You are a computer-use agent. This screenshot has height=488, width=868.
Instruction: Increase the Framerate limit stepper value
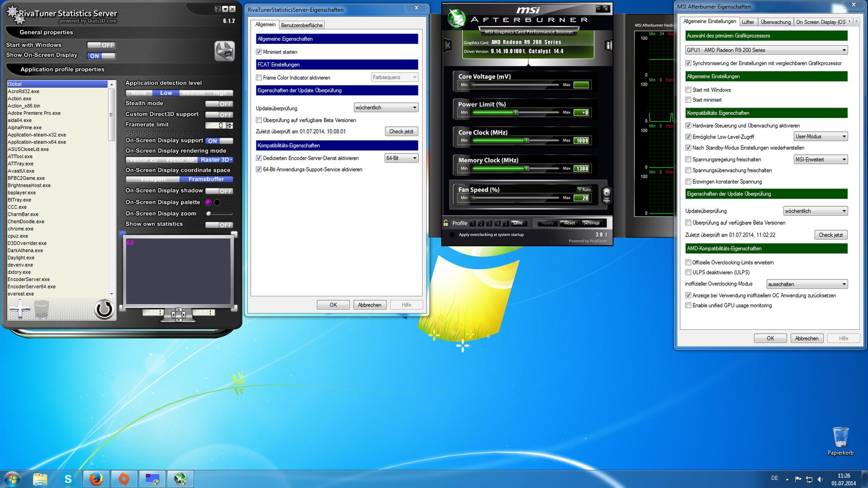point(230,124)
